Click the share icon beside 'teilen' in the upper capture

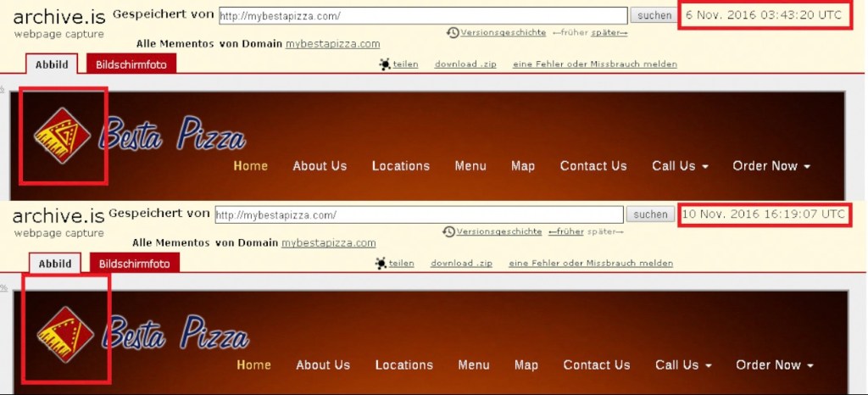(x=385, y=64)
